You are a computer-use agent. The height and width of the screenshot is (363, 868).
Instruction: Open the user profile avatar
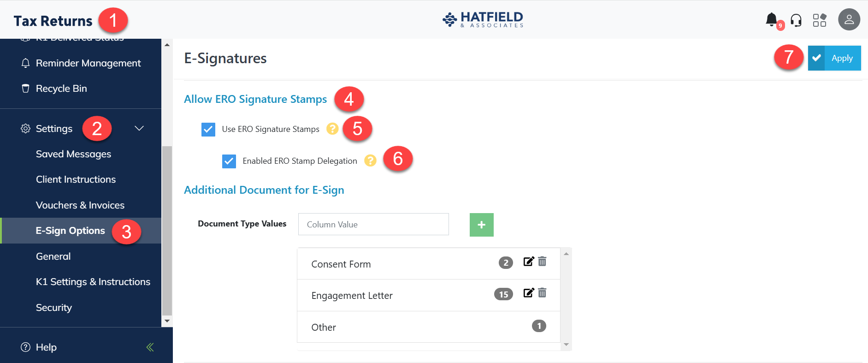(x=849, y=20)
